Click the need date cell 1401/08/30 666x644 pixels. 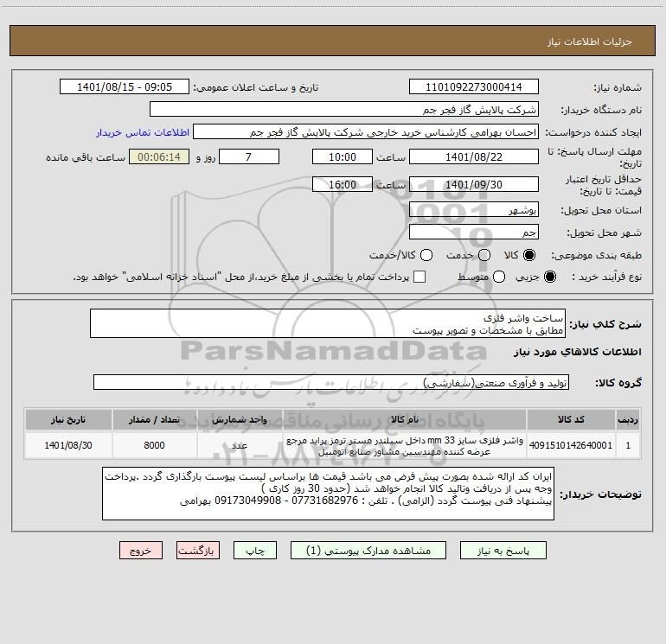(68, 445)
